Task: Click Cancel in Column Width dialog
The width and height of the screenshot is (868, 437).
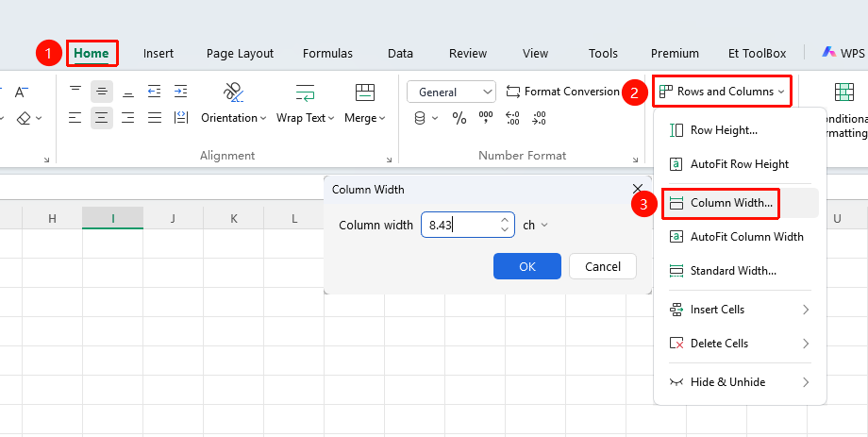Action: pos(603,266)
